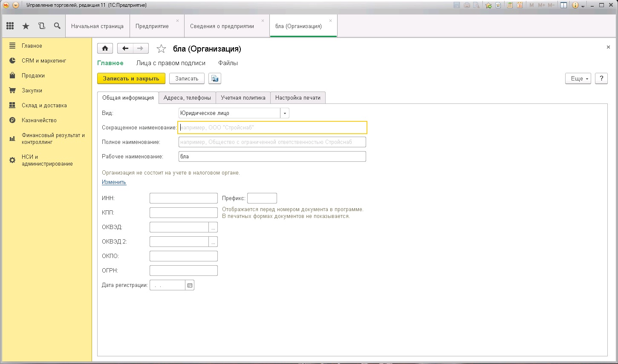Switch to Адреса, телефоны tab
This screenshot has height=364, width=618.
tap(187, 97)
